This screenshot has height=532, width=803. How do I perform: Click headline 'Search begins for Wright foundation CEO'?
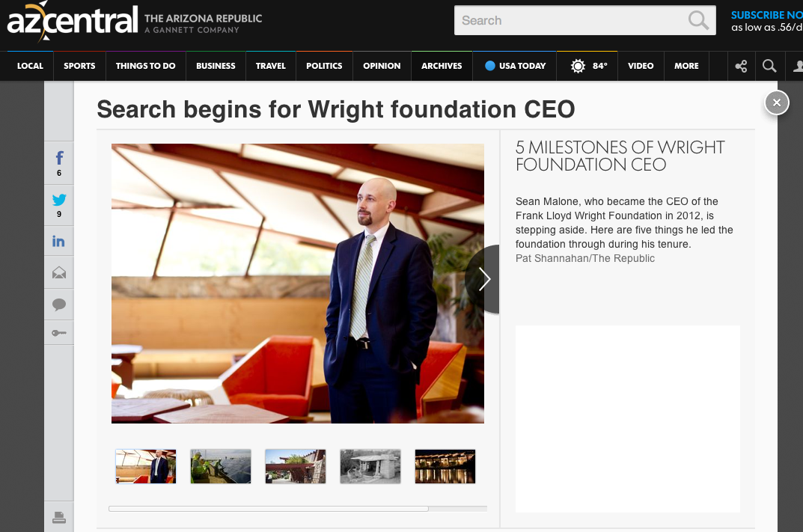tap(336, 109)
